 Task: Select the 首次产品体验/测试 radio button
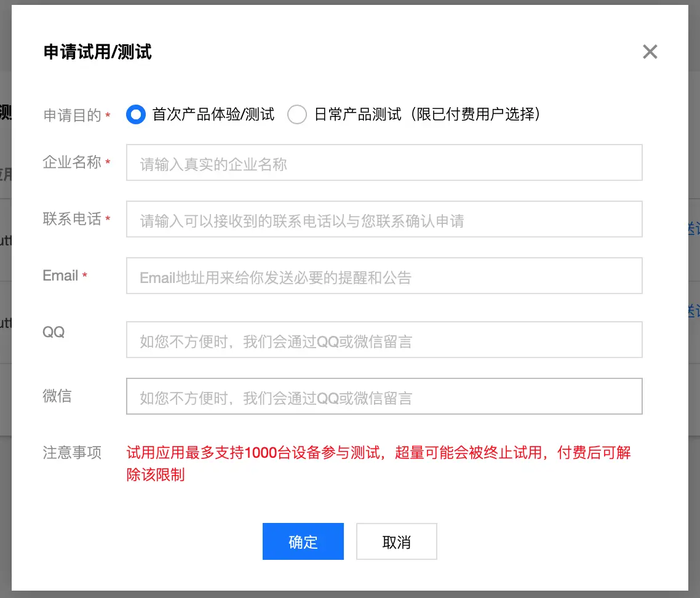pyautogui.click(x=135, y=114)
